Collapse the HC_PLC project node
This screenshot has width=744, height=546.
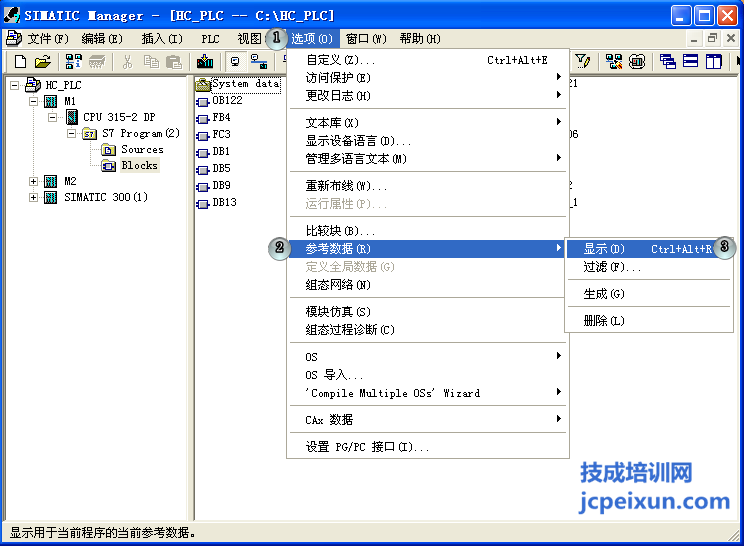click(x=15, y=85)
